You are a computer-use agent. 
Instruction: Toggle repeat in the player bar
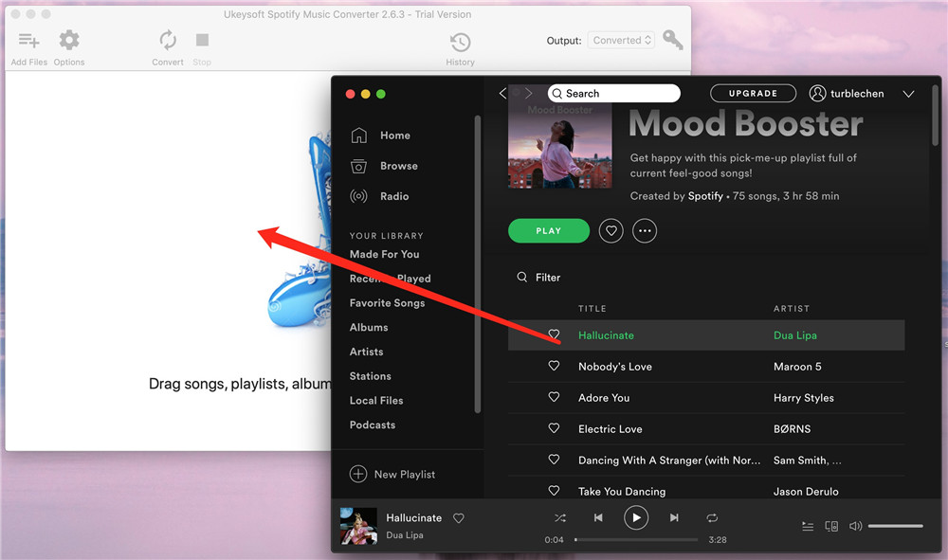click(x=712, y=517)
